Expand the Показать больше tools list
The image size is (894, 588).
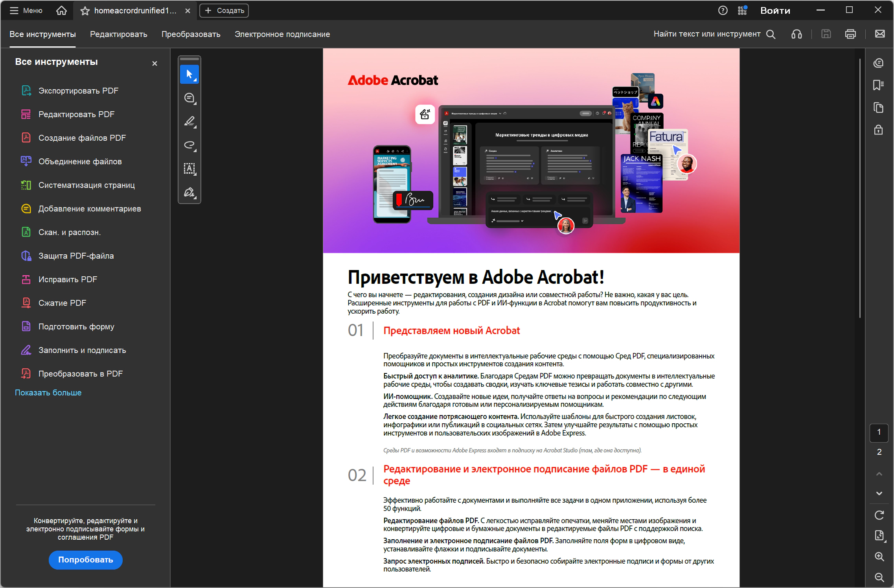48,393
